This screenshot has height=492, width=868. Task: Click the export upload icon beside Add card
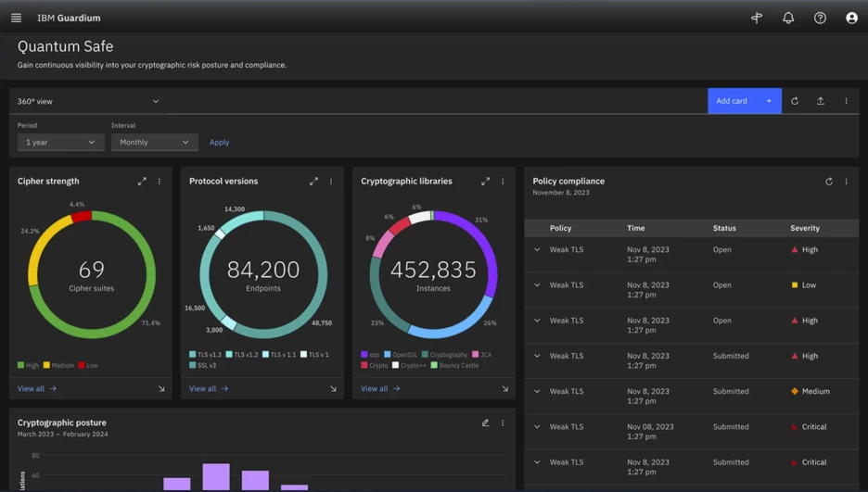(x=821, y=101)
